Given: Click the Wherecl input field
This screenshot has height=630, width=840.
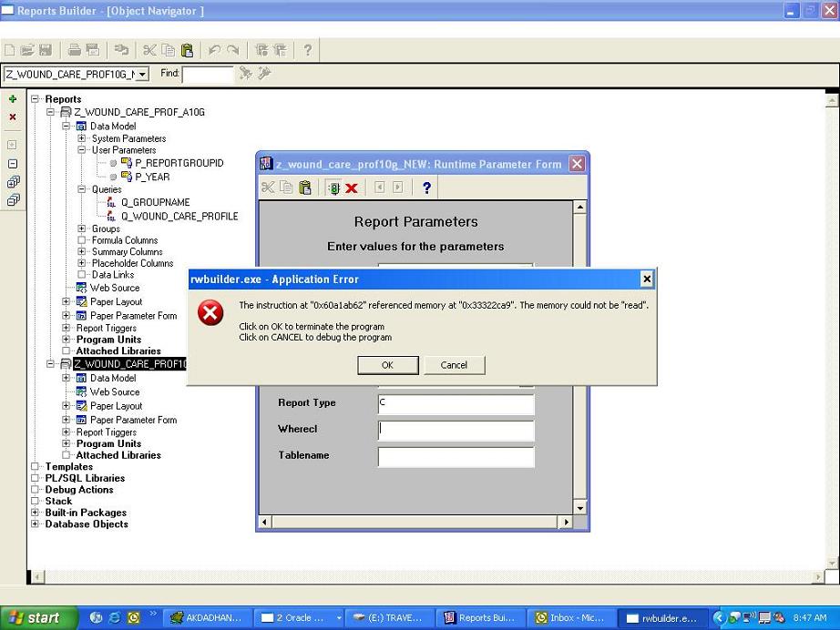Looking at the screenshot, I should click(x=456, y=430).
